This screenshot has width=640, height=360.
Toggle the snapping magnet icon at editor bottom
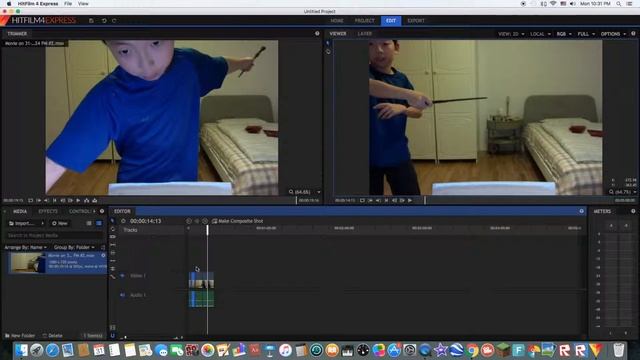(x=113, y=336)
